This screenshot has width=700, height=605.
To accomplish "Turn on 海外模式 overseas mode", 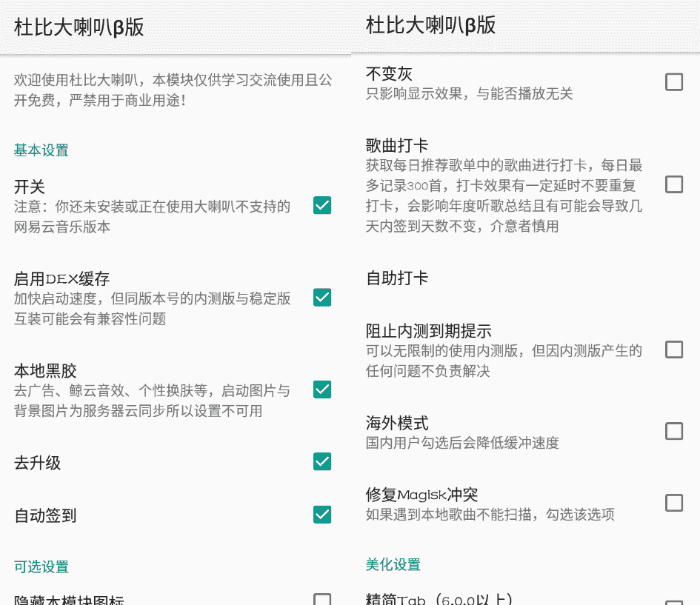I will tap(674, 430).
